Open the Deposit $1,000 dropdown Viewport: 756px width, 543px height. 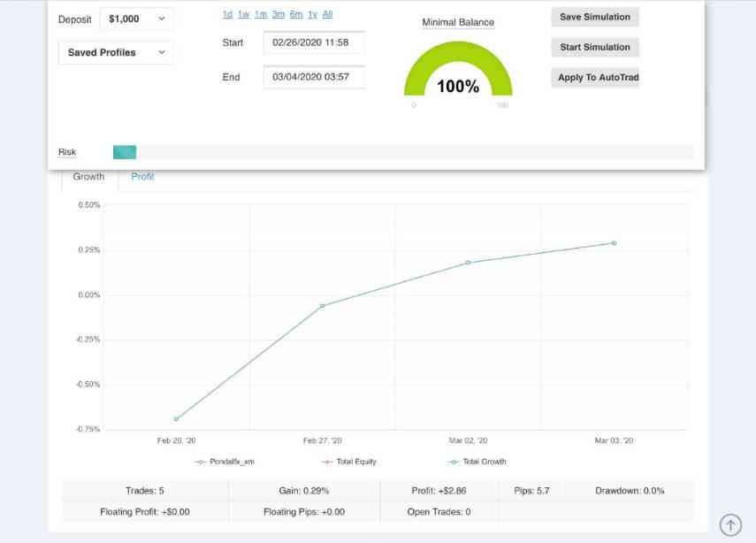tap(136, 19)
